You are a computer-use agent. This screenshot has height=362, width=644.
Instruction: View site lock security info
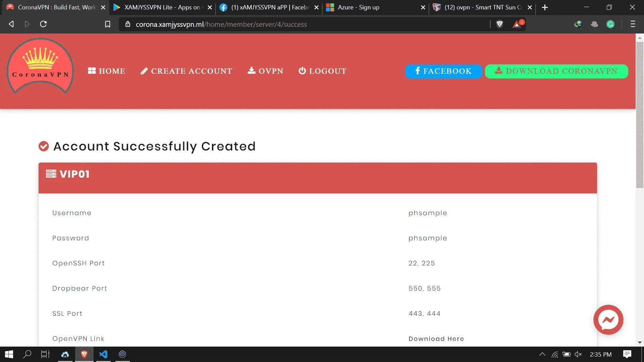point(127,24)
